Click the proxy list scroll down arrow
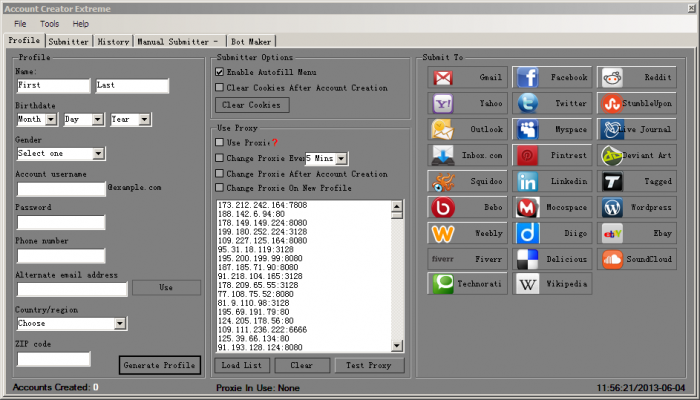Image resolution: width=700 pixels, height=400 pixels. [x=396, y=346]
